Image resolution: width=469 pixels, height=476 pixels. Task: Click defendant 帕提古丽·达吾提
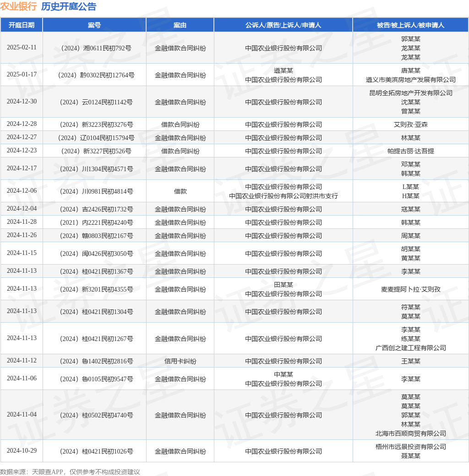click(410, 151)
